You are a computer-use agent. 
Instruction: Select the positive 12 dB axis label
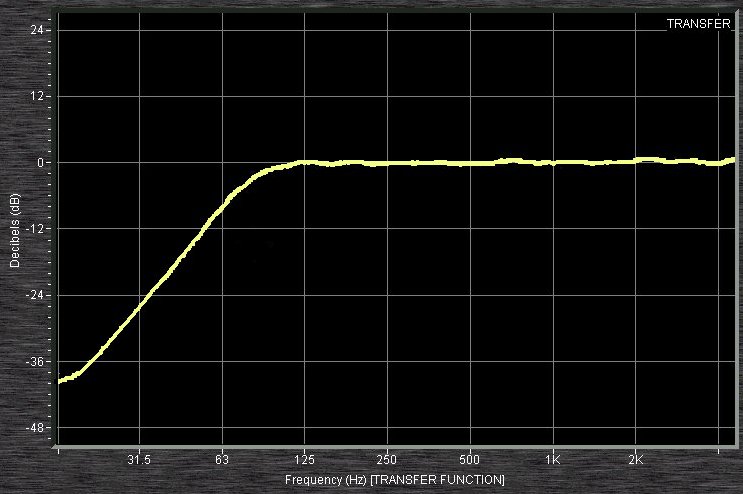coord(37,96)
